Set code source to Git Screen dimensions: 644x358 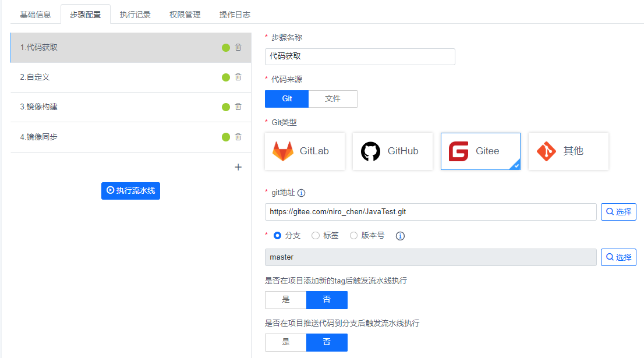(x=286, y=99)
